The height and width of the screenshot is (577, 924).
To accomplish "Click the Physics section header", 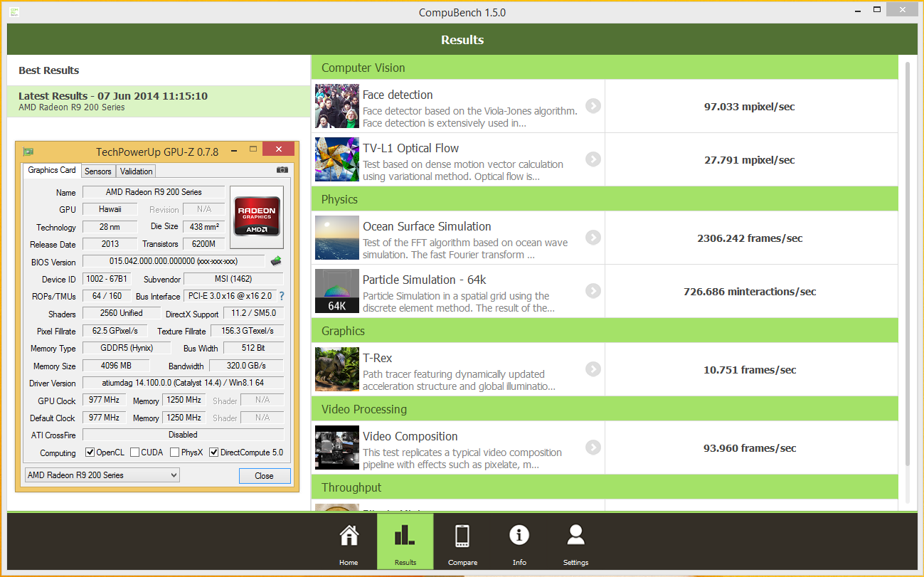I will click(x=605, y=199).
